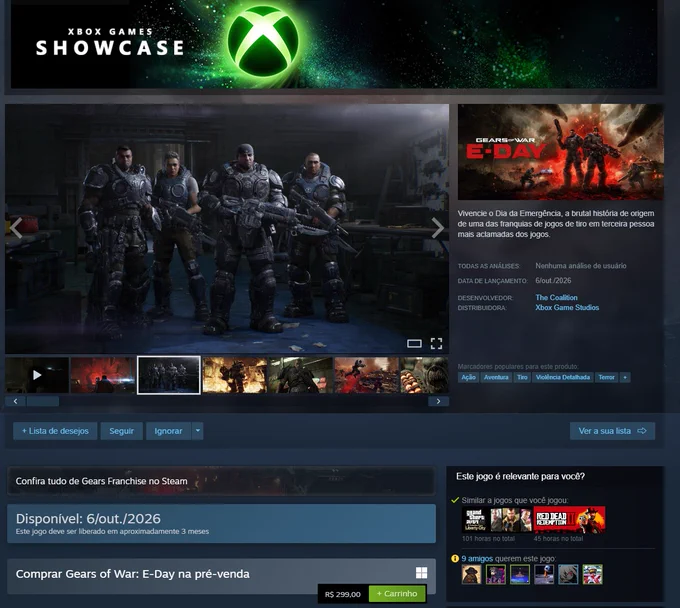Screen dimensions: 680x608
Task: Open the second friend avatar
Action: (x=496, y=574)
